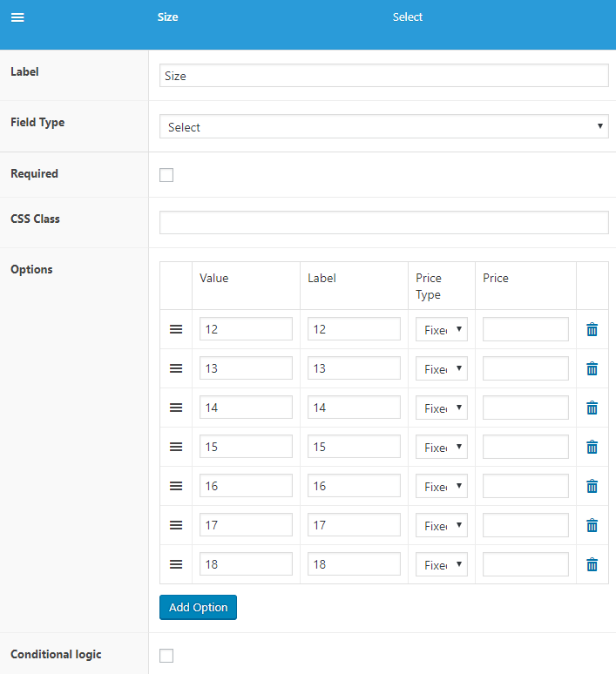Click the Label field of option 14
Image resolution: width=616 pixels, height=674 pixels.
(x=354, y=408)
